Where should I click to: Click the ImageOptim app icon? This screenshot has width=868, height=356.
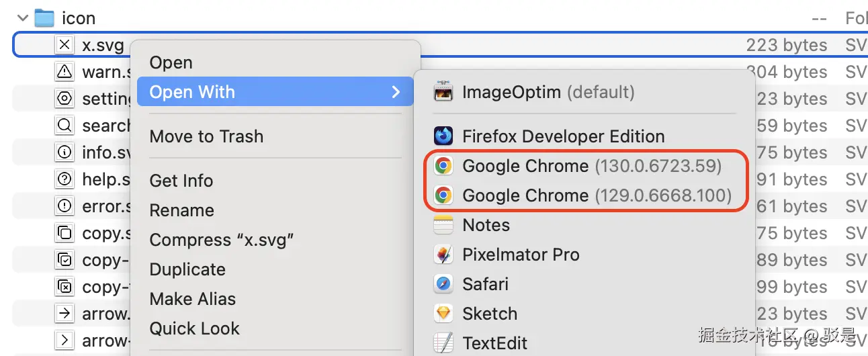pyautogui.click(x=443, y=91)
